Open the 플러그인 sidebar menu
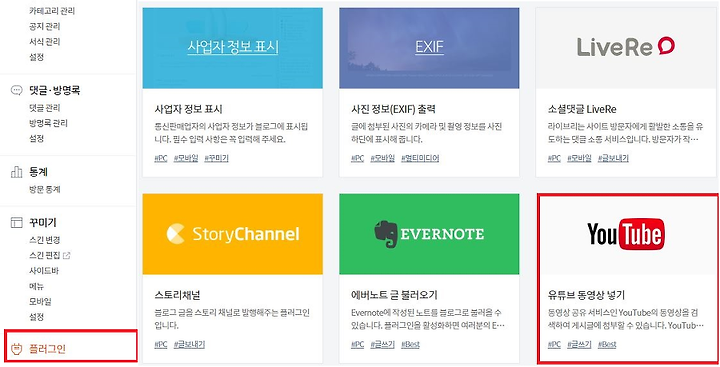The width and height of the screenshot is (720, 367). click(x=47, y=350)
